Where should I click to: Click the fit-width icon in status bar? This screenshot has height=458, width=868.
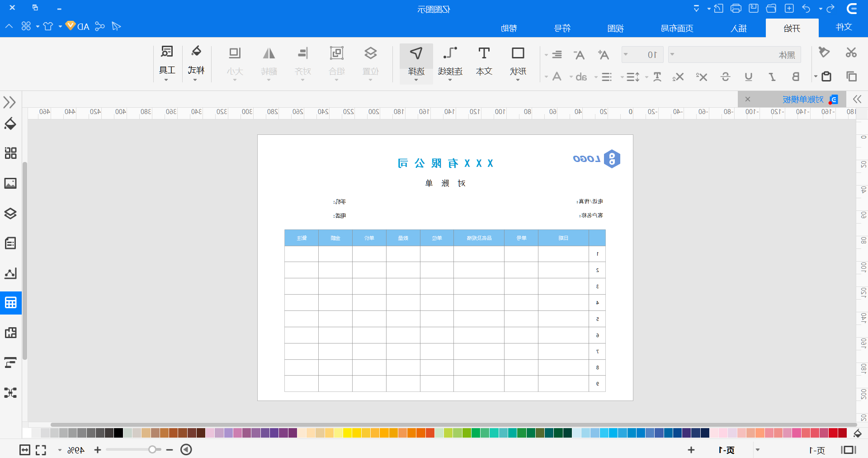[25, 450]
